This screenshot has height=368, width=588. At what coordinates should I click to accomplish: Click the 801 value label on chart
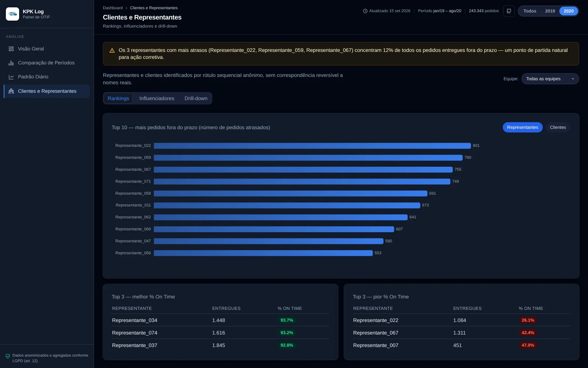click(476, 146)
